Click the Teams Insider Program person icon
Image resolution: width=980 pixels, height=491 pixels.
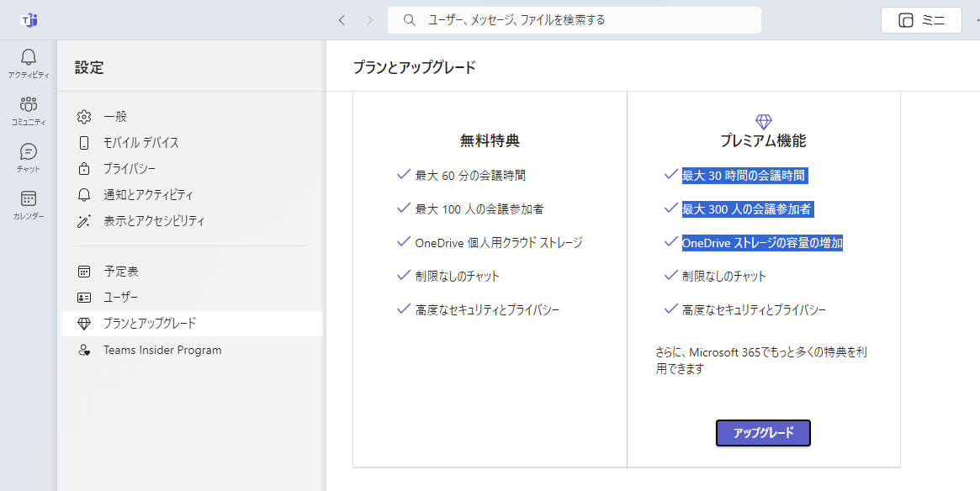(x=84, y=350)
